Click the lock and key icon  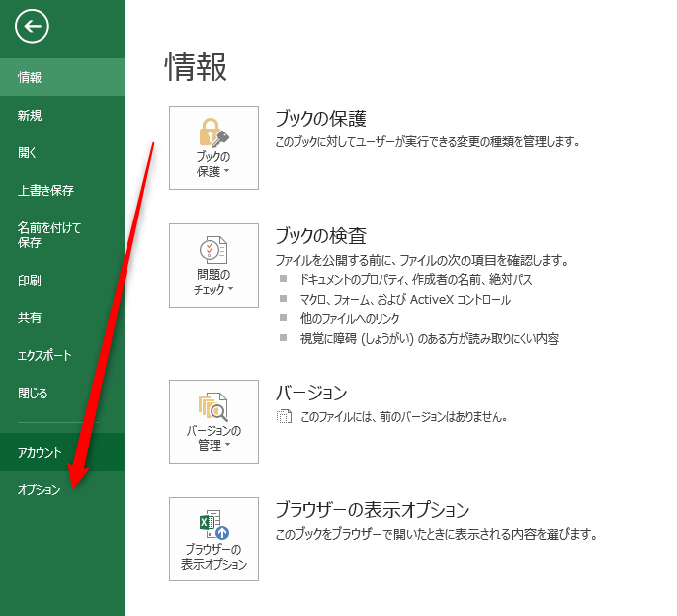tap(213, 132)
